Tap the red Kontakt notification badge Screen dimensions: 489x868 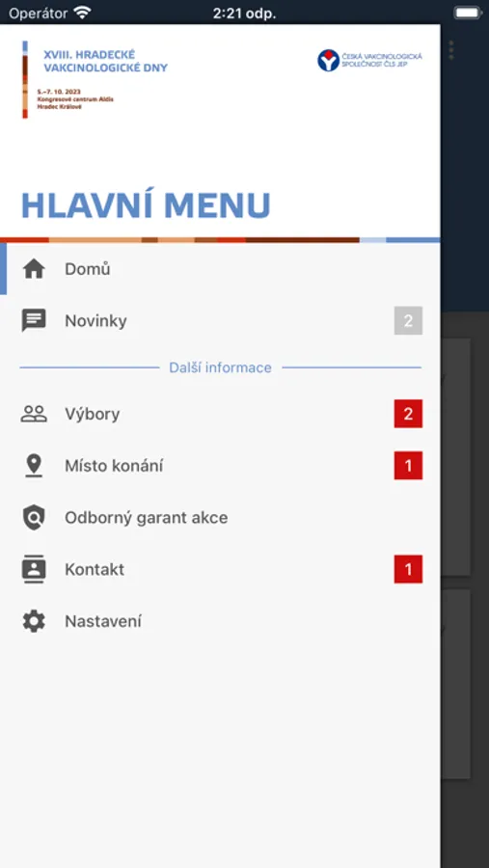[x=408, y=569]
